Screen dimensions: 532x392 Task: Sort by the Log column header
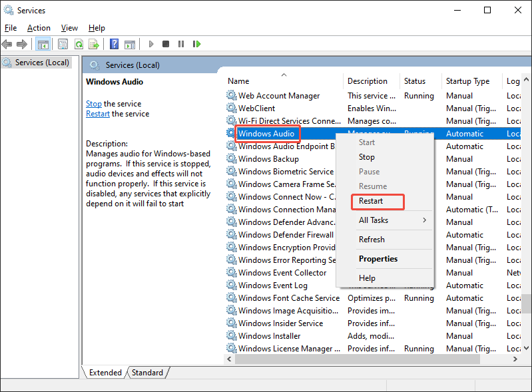tap(512, 81)
